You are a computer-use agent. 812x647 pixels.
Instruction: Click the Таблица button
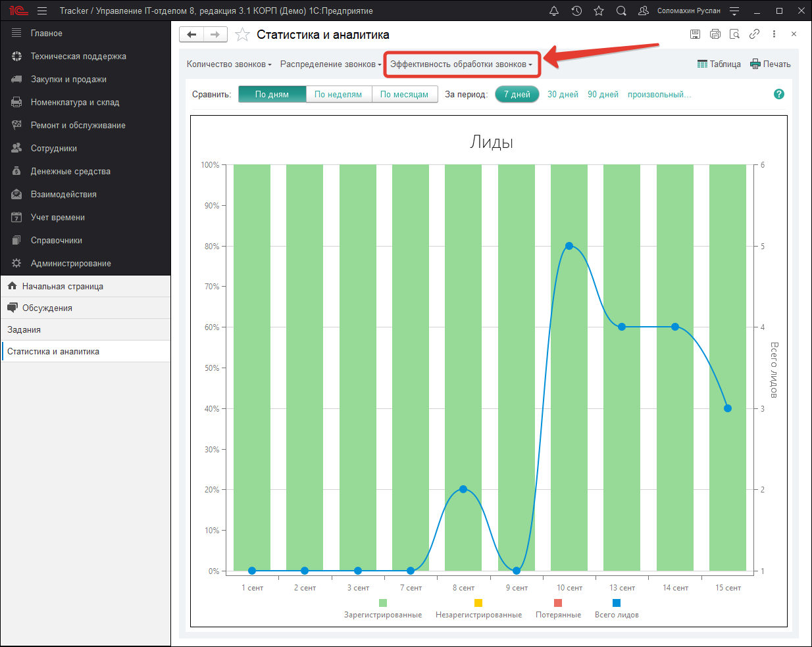[x=719, y=64]
